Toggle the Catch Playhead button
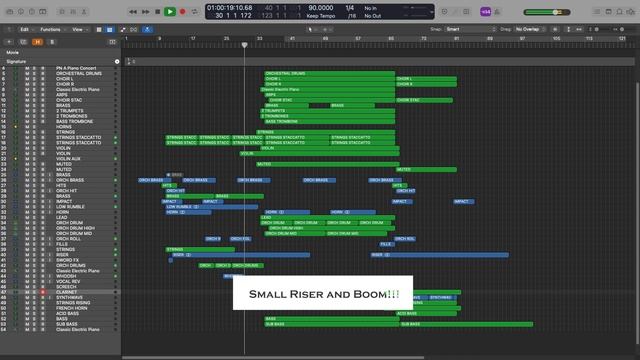The width and height of the screenshot is (640, 360). click(147, 29)
